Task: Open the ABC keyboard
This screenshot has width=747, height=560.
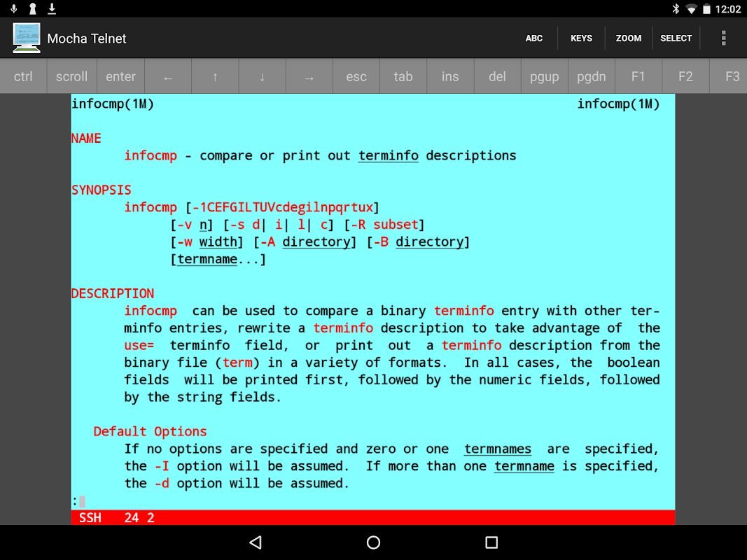Action: 534,38
